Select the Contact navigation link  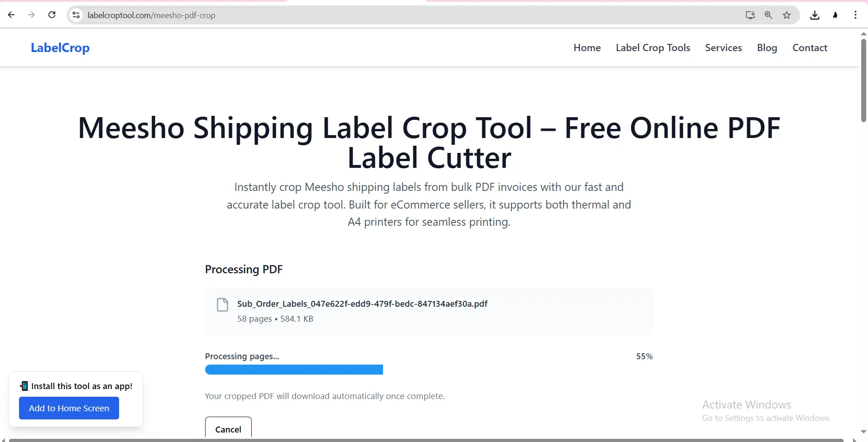tap(810, 48)
